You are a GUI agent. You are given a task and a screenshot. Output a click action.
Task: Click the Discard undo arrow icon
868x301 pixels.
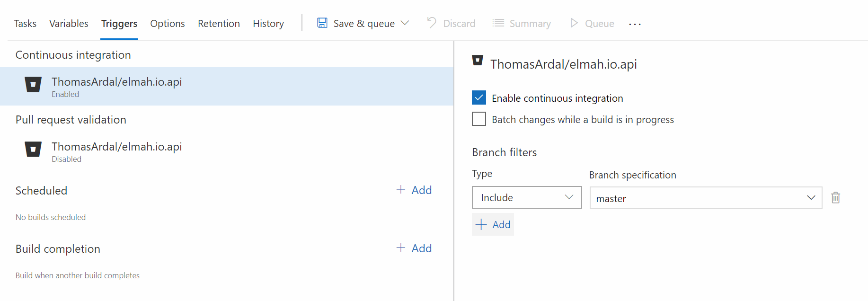click(x=431, y=23)
